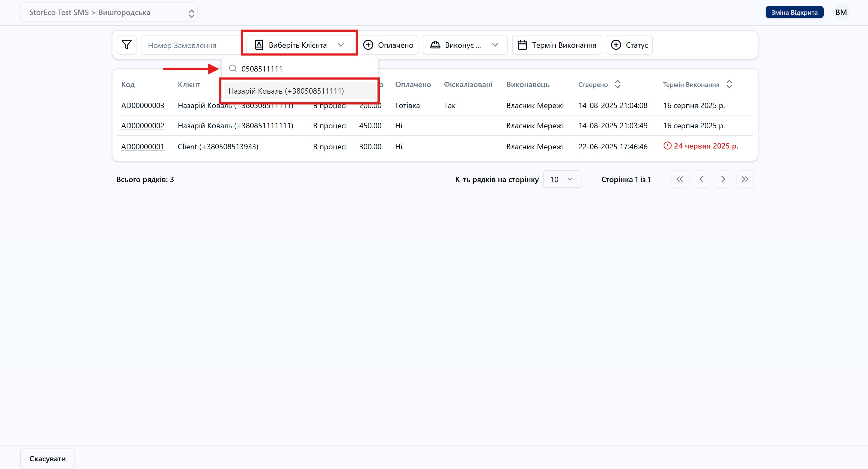Click the Статус filter plus icon
868x469 pixels.
616,45
